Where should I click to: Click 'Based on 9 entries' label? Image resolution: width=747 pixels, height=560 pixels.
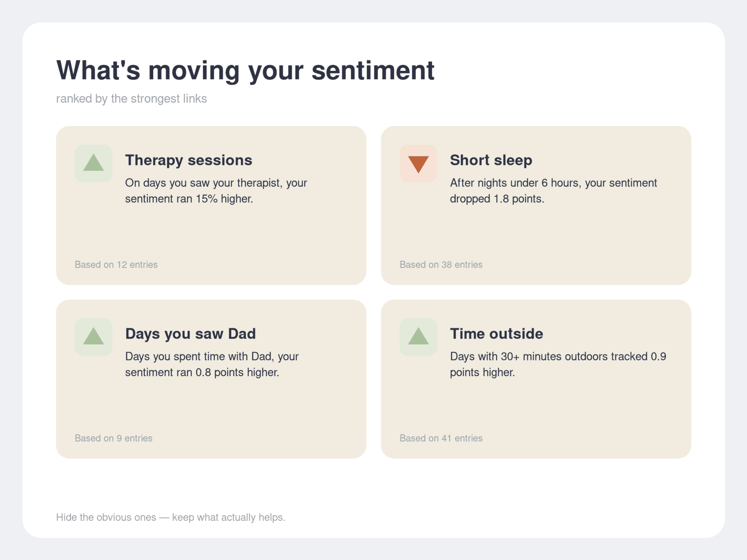point(113,438)
